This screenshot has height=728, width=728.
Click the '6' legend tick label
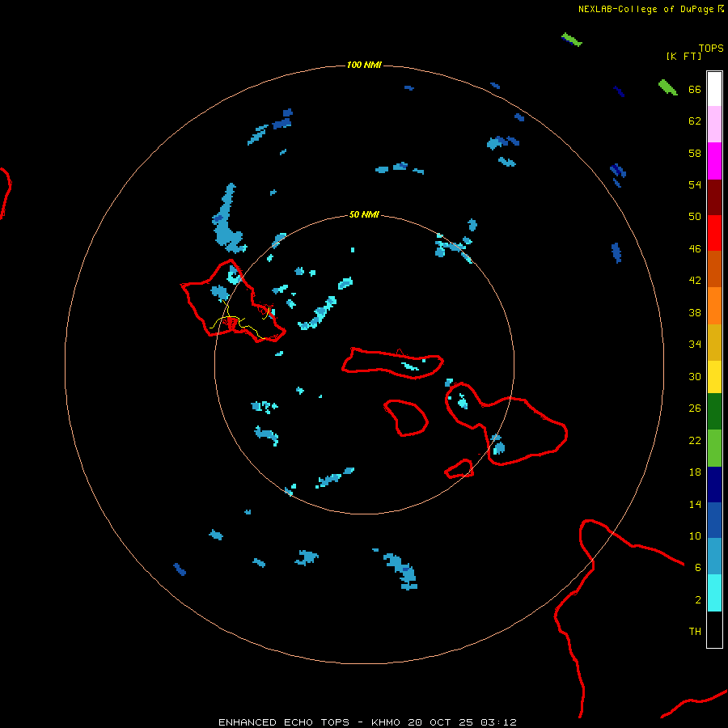(698, 568)
